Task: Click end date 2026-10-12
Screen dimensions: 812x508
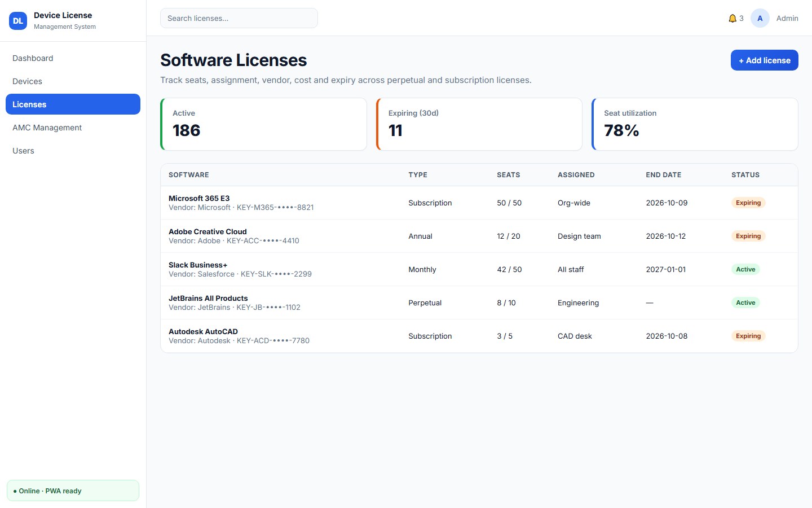Action: (666, 237)
